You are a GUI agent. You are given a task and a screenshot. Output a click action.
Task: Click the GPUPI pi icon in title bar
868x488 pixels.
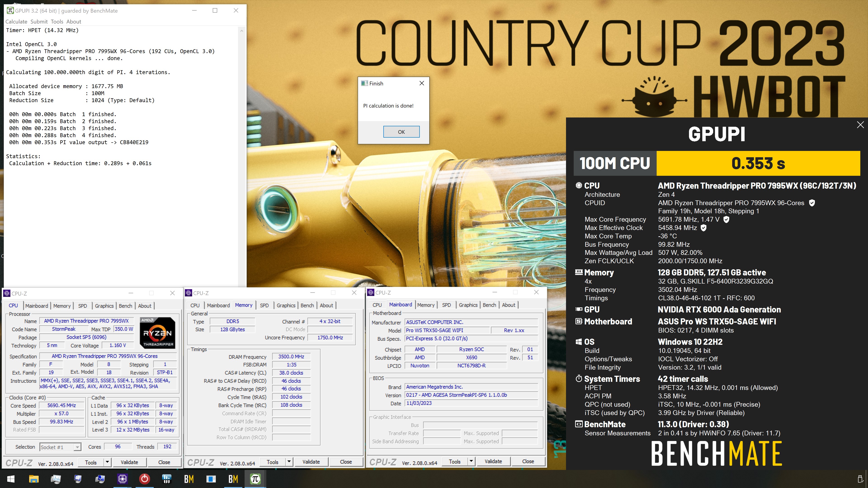[x=10, y=10]
